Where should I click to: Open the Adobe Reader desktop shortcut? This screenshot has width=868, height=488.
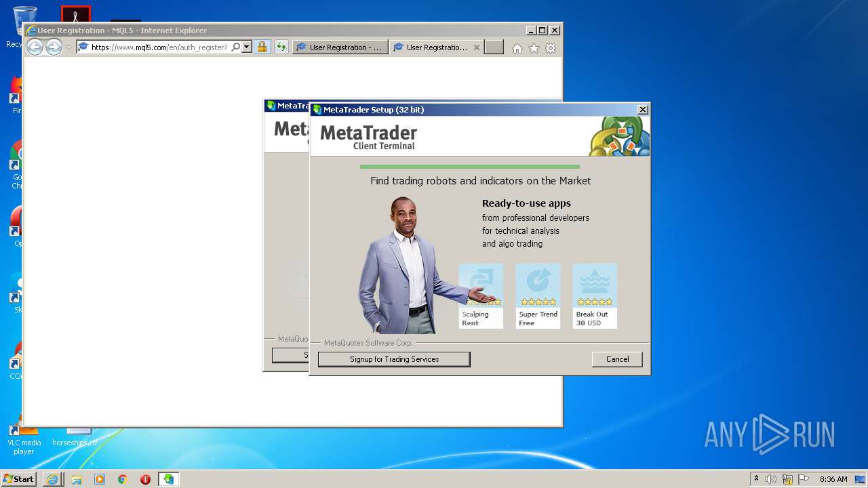(75, 14)
